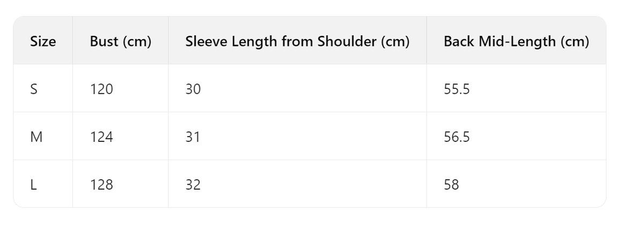Click the size S cell

(34, 89)
